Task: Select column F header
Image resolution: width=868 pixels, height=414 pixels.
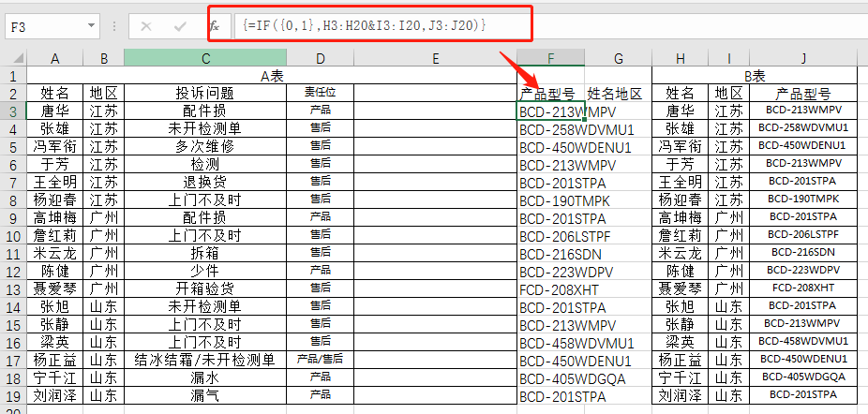Action: [x=551, y=59]
